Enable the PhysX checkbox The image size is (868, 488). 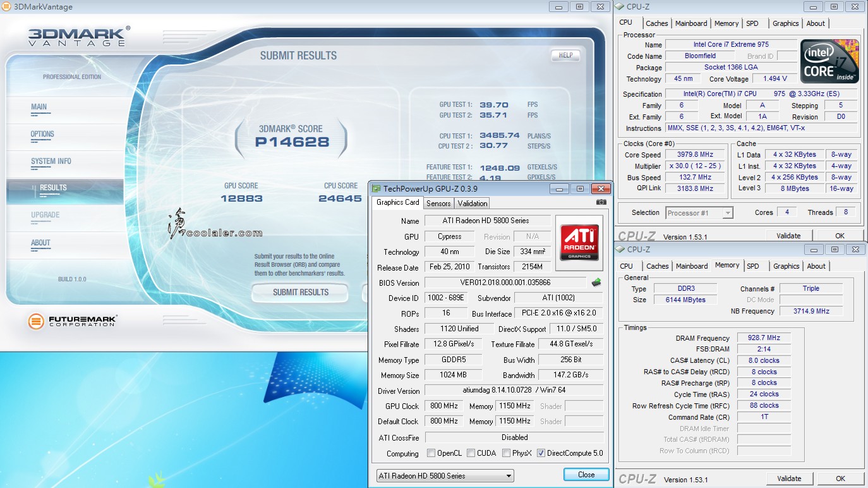point(506,453)
